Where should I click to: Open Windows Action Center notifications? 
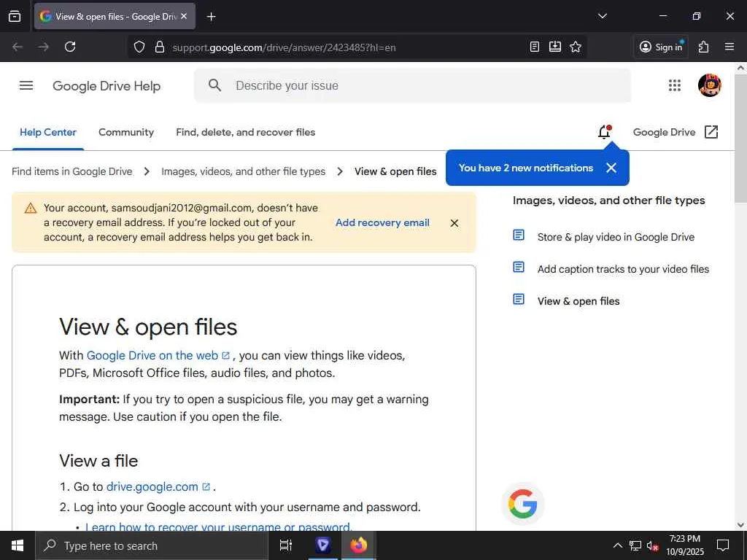(x=723, y=545)
